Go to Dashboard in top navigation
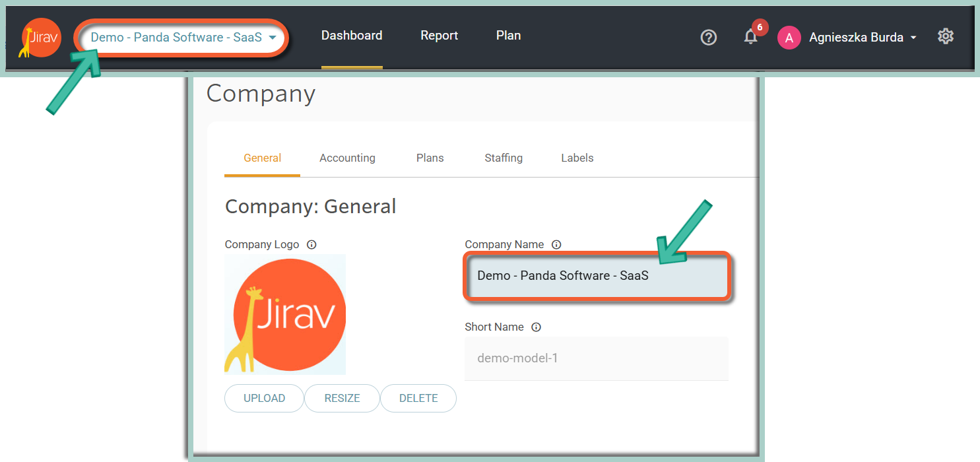 [x=352, y=36]
